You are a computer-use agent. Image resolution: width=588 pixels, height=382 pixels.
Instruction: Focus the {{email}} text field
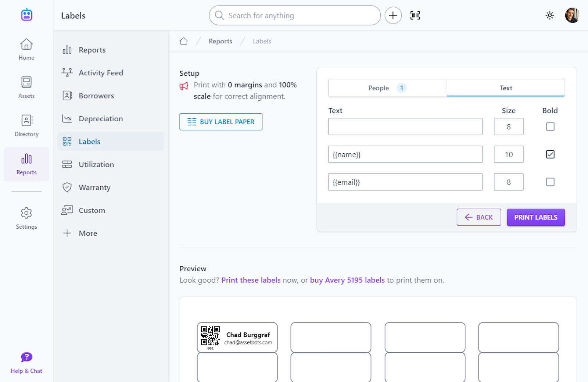point(405,182)
